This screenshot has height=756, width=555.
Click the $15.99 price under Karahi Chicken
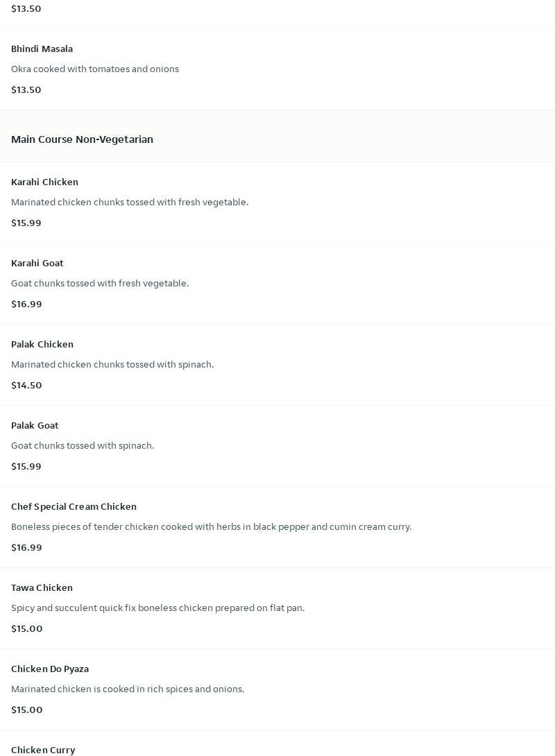26,223
